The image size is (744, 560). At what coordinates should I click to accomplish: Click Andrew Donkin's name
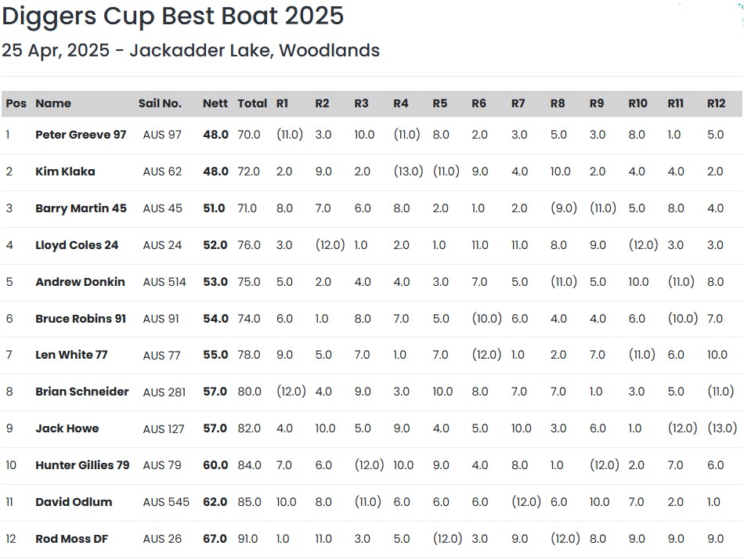(80, 282)
